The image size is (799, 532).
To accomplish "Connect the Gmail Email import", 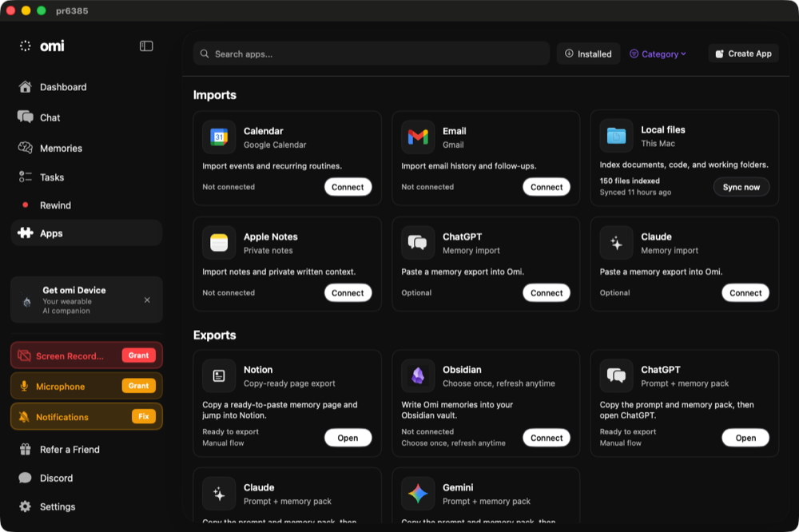I will pyautogui.click(x=547, y=187).
